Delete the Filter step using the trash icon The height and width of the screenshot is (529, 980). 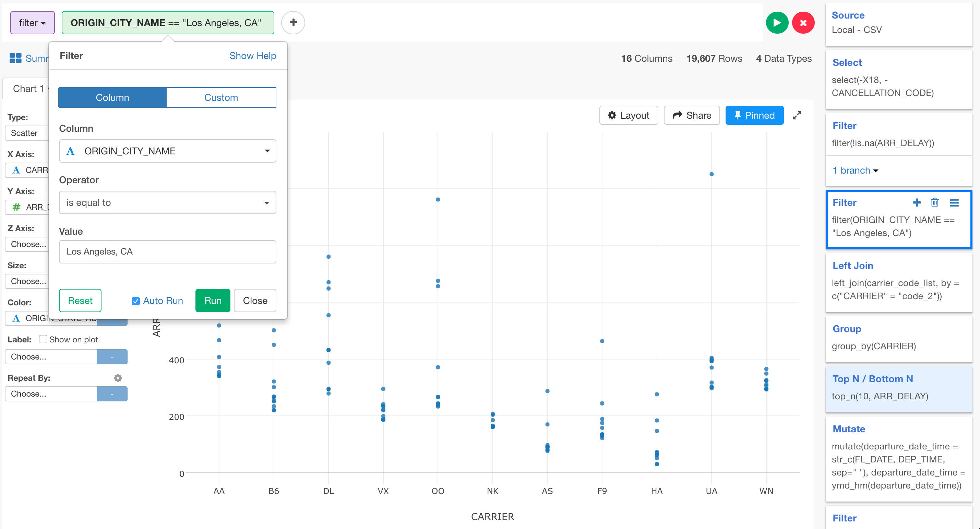point(935,202)
